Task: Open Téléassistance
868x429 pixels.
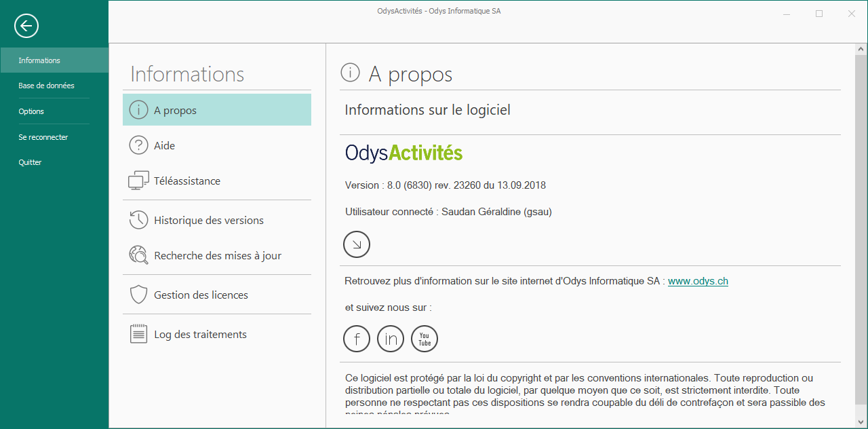Action: point(217,181)
